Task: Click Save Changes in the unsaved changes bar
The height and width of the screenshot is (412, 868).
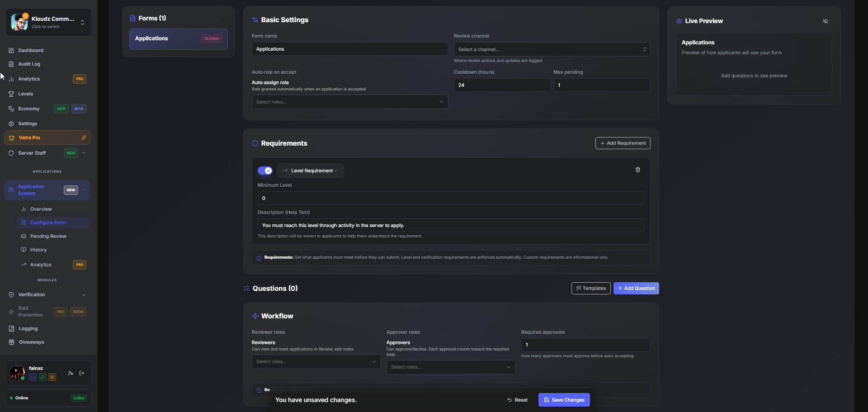Action: tap(564, 400)
